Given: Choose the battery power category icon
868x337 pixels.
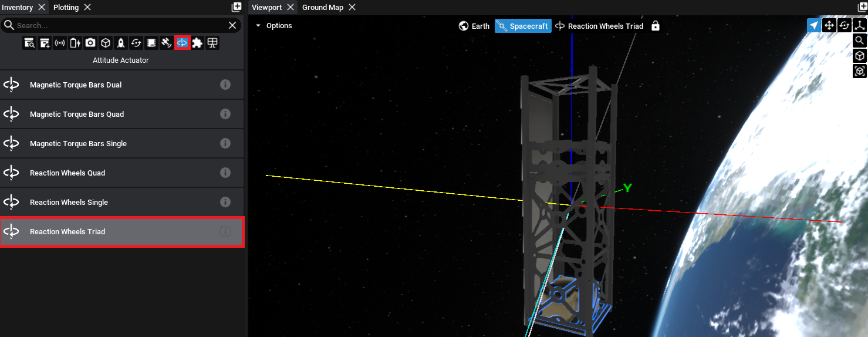Looking at the screenshot, I should point(75,43).
